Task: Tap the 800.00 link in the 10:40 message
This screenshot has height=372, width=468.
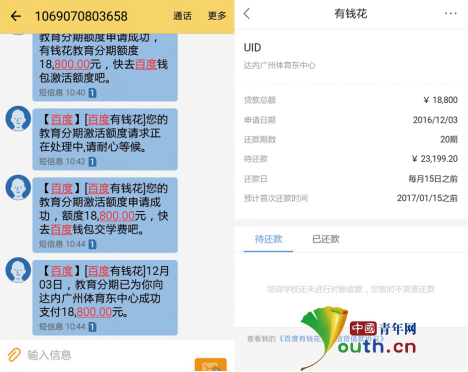Action: pos(72,64)
